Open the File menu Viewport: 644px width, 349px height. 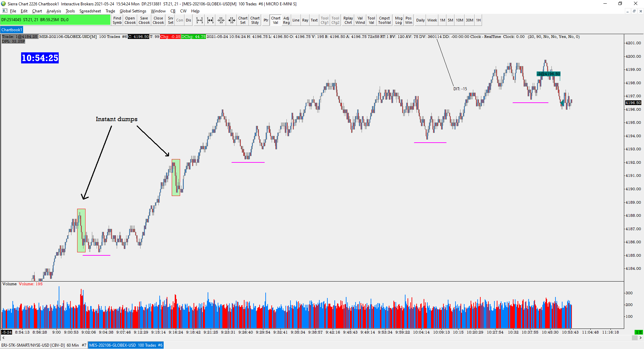(x=13, y=11)
